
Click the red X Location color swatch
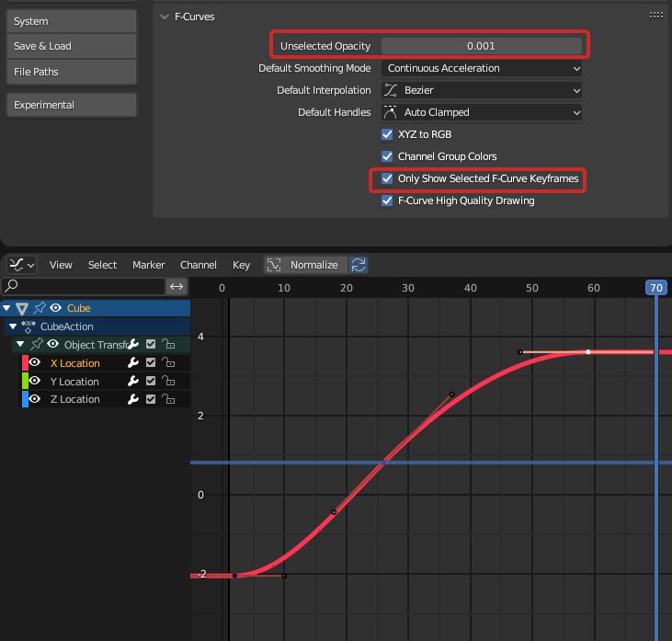pos(26,362)
